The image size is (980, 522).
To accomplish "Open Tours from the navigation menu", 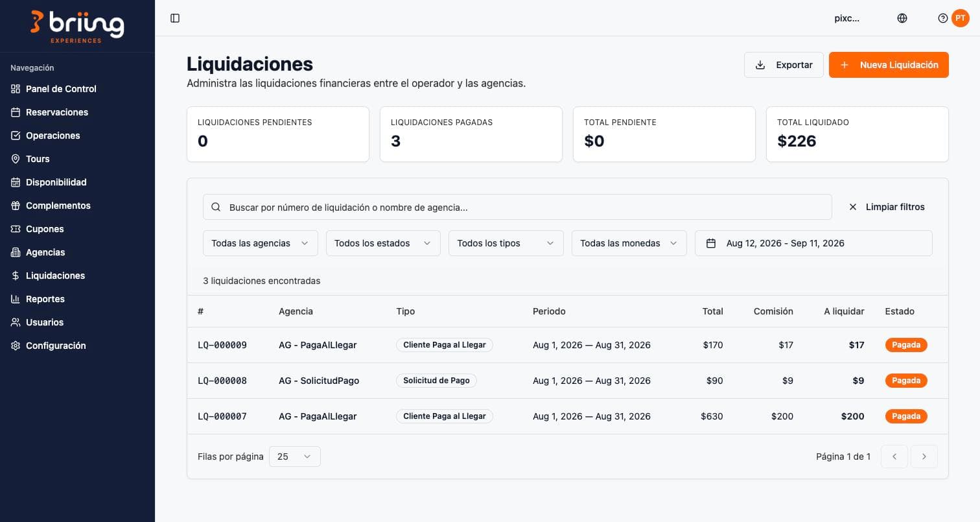I will (x=38, y=159).
